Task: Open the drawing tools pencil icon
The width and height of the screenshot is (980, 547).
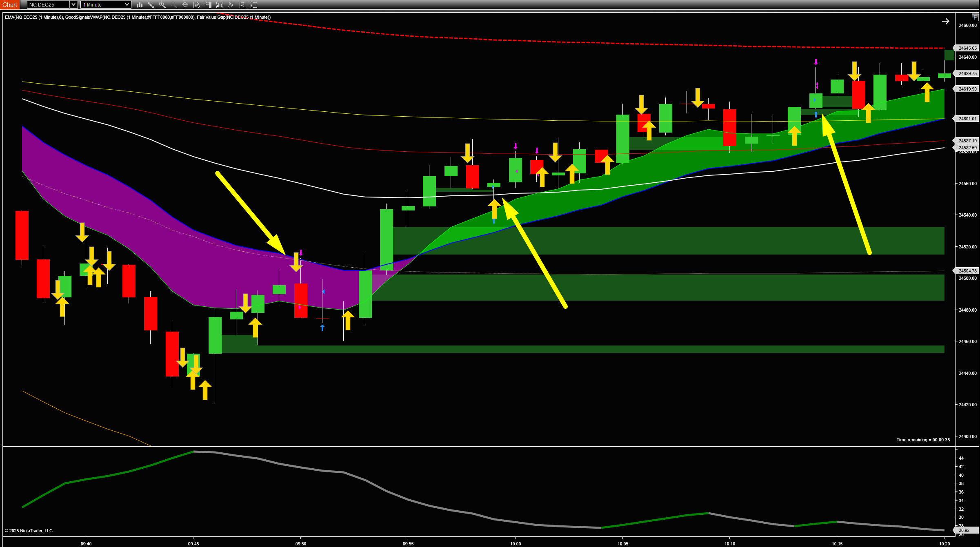Action: coord(151,5)
